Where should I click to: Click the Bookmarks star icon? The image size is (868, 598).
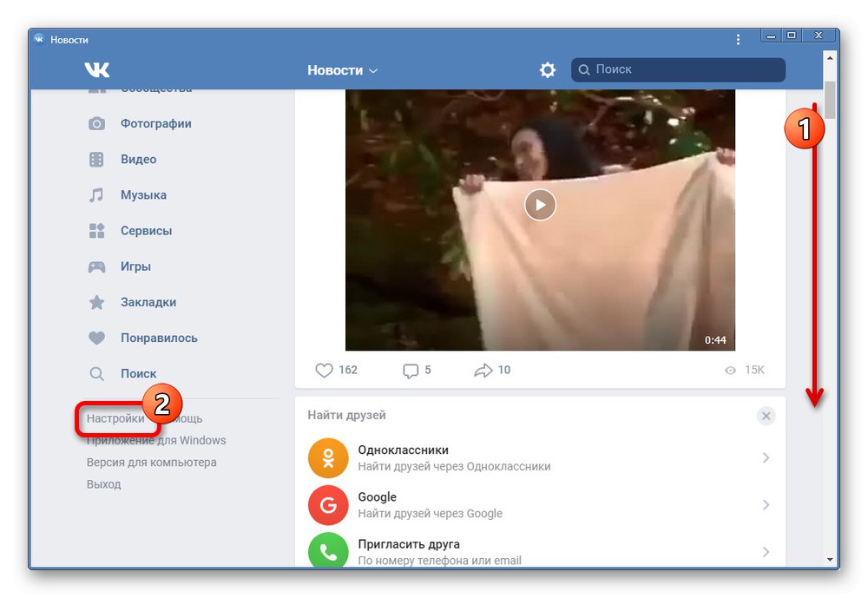tap(97, 302)
